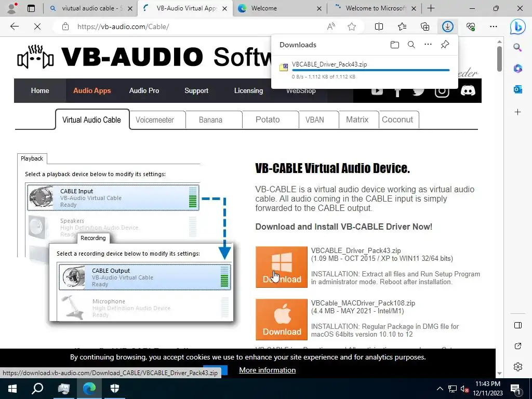Open sidebar Search icon
Screen dimensions: 532x399
pyautogui.click(x=517, y=47)
